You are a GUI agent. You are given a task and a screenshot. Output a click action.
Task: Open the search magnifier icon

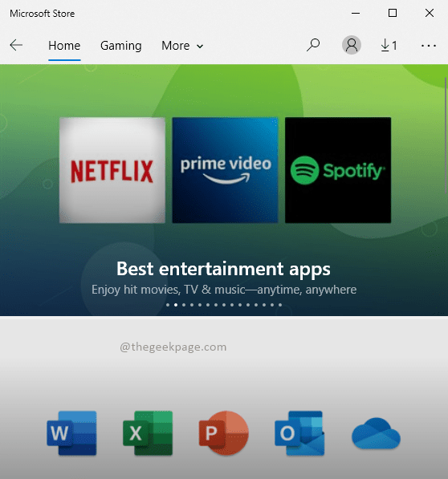click(313, 45)
